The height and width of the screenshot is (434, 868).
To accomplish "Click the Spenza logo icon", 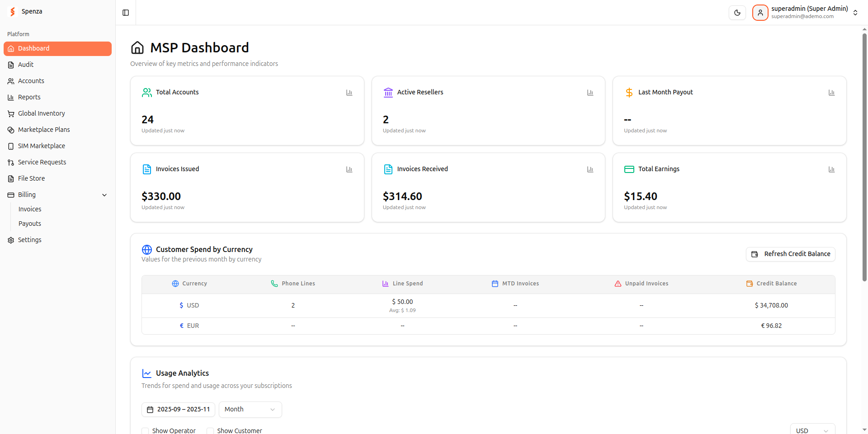I will [x=13, y=12].
